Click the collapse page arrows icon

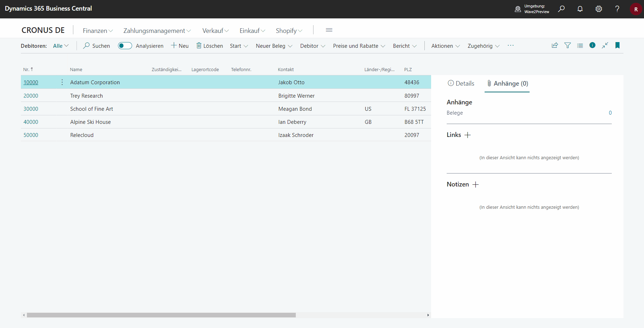tap(605, 45)
